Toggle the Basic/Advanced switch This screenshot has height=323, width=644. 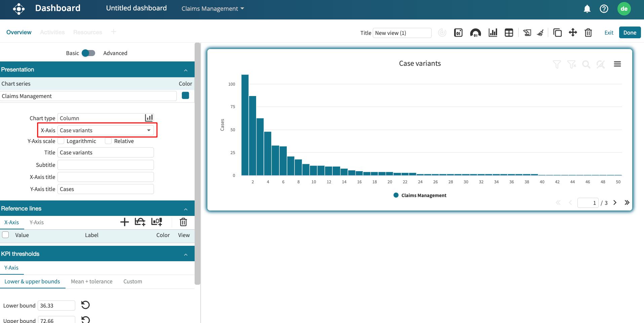click(89, 53)
